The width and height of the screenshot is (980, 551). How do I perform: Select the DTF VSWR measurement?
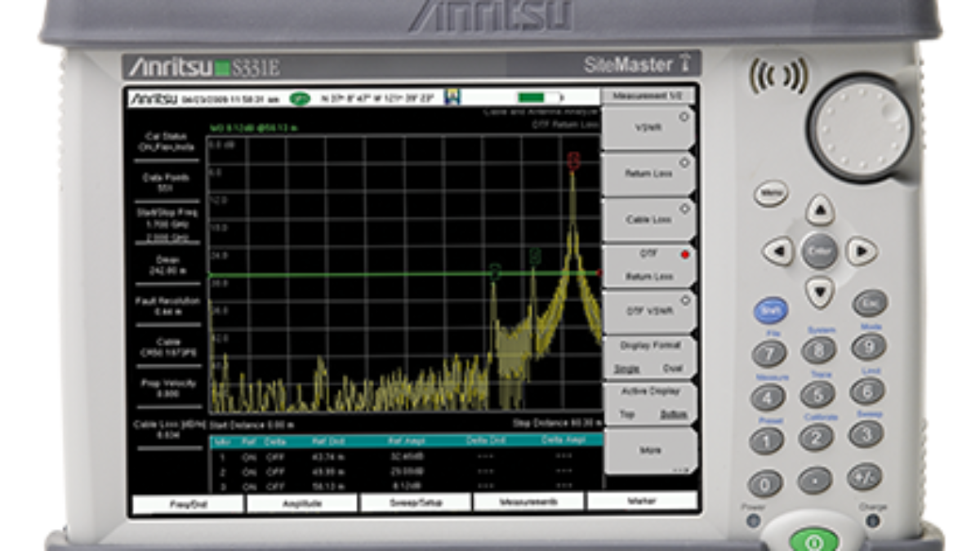tap(648, 311)
